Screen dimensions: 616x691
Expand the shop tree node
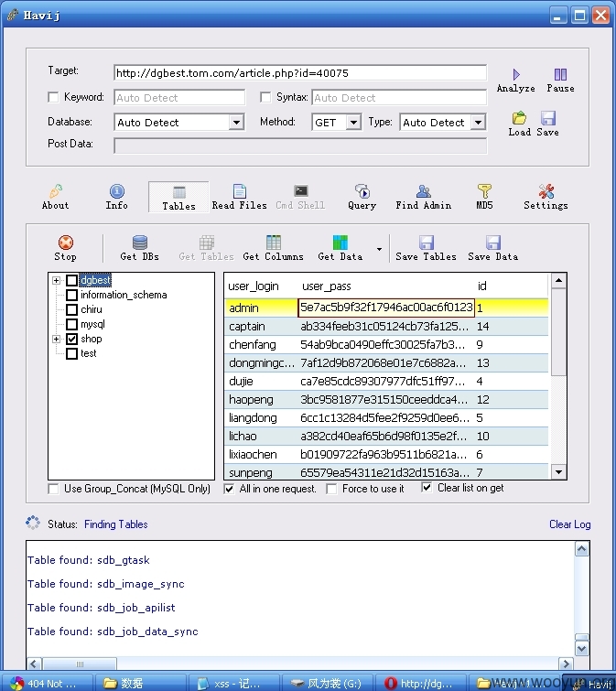point(56,339)
